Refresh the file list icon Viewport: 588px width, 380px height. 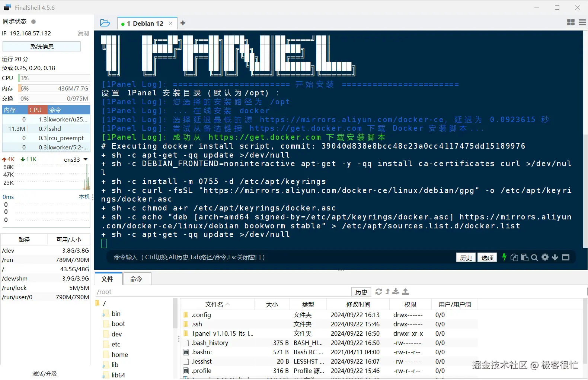pyautogui.click(x=378, y=292)
